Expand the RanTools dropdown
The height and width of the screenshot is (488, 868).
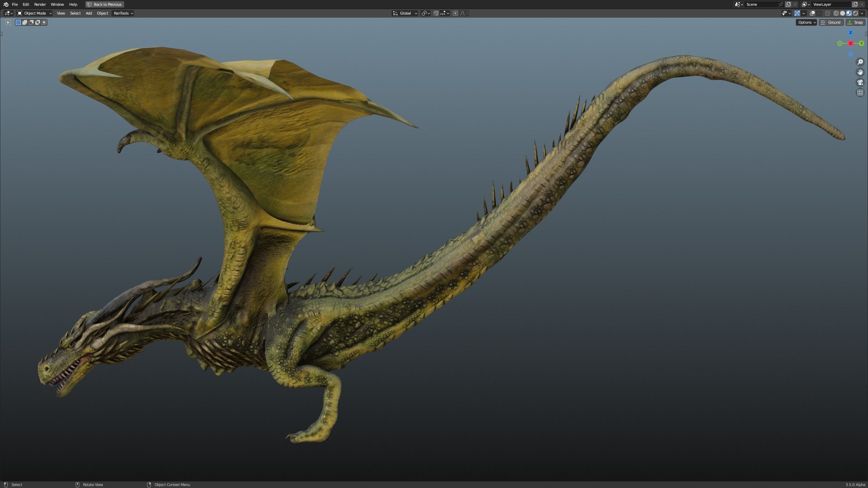coord(123,13)
